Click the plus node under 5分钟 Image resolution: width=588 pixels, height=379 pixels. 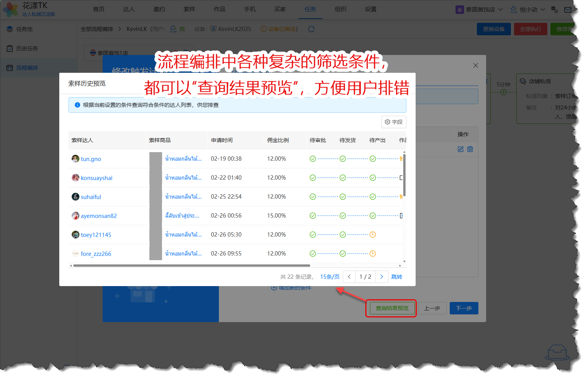coord(503,92)
